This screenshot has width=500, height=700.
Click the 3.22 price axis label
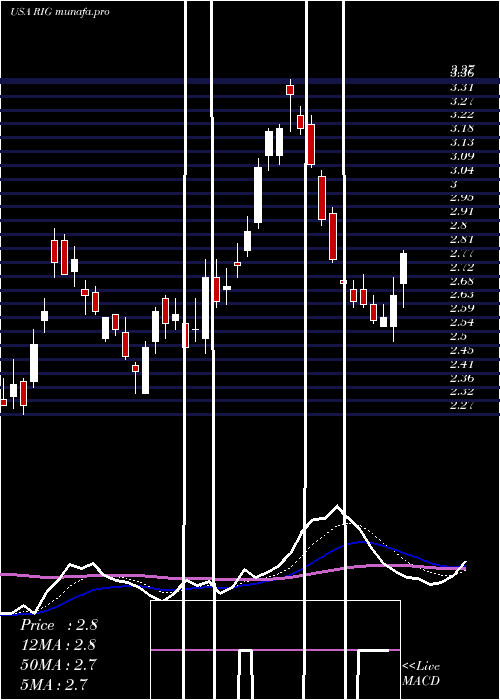click(462, 115)
